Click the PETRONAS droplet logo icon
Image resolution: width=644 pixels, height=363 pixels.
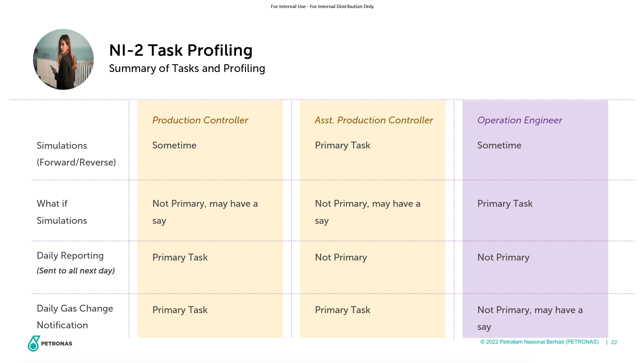tap(34, 344)
